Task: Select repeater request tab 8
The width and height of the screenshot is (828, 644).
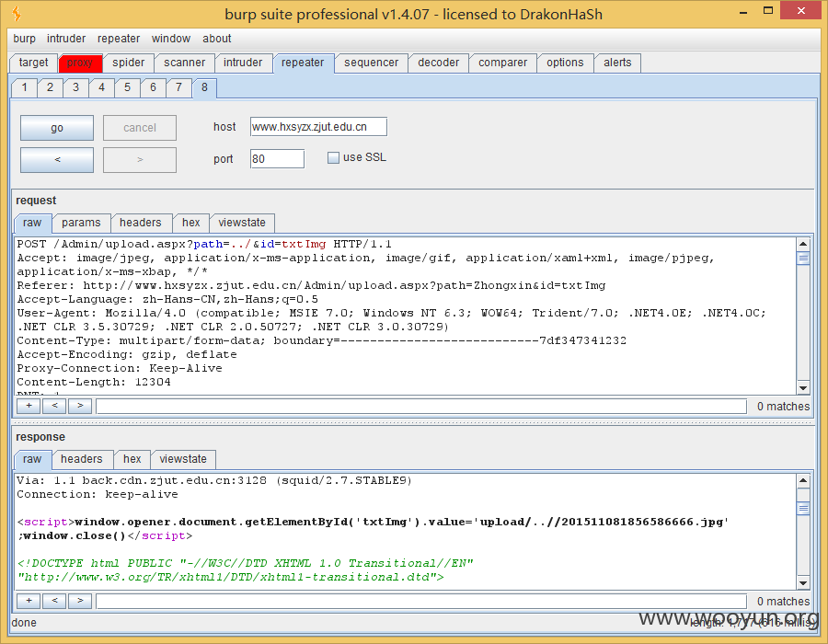Action: pyautogui.click(x=204, y=87)
